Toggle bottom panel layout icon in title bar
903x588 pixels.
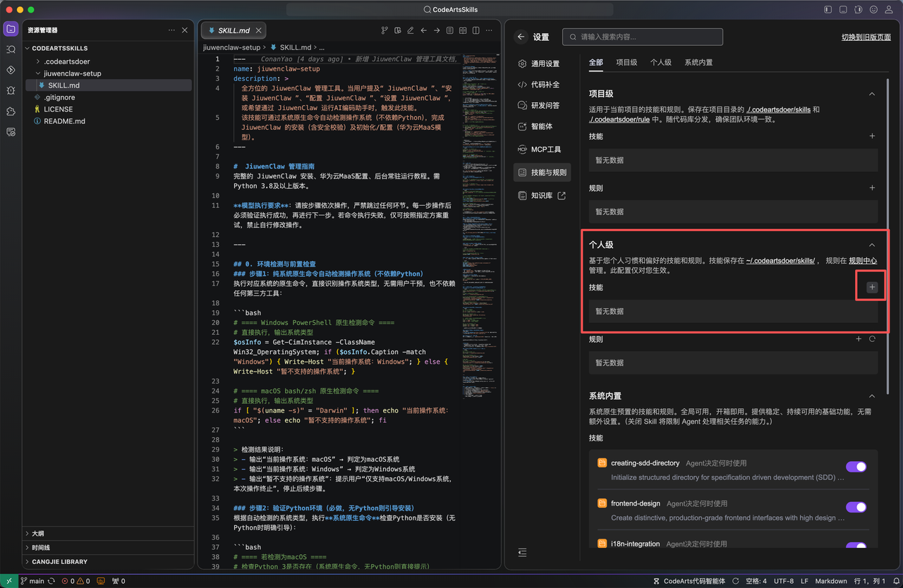click(x=843, y=9)
